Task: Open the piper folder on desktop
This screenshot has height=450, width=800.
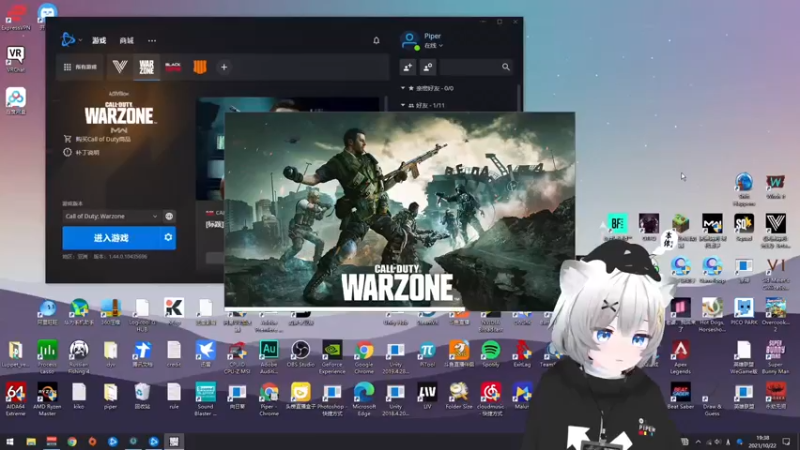Action: (x=110, y=396)
